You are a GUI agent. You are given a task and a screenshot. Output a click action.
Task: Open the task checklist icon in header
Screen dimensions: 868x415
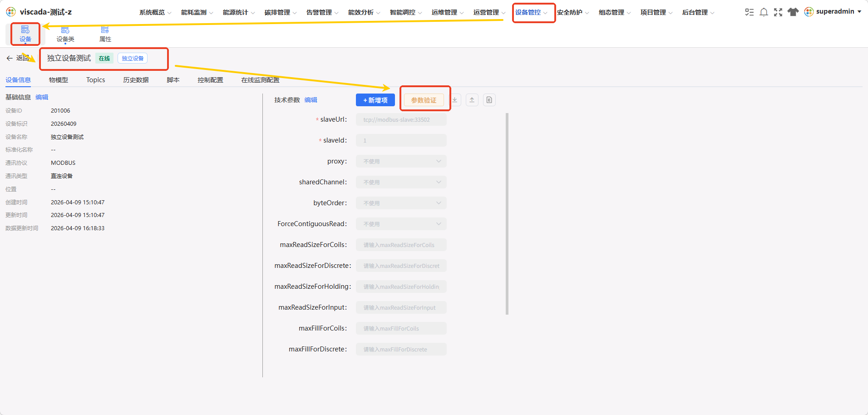750,12
